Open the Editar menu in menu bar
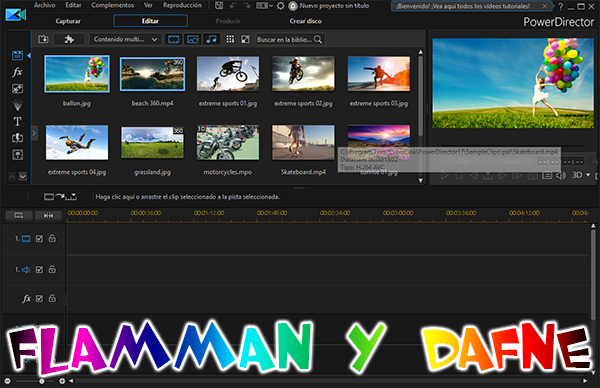The width and height of the screenshot is (600, 388). [x=73, y=5]
